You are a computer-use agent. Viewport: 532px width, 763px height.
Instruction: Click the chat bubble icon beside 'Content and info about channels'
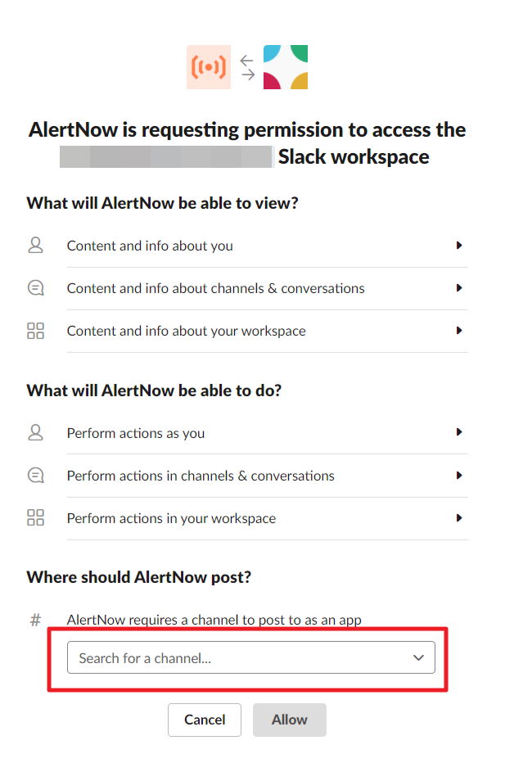35,288
